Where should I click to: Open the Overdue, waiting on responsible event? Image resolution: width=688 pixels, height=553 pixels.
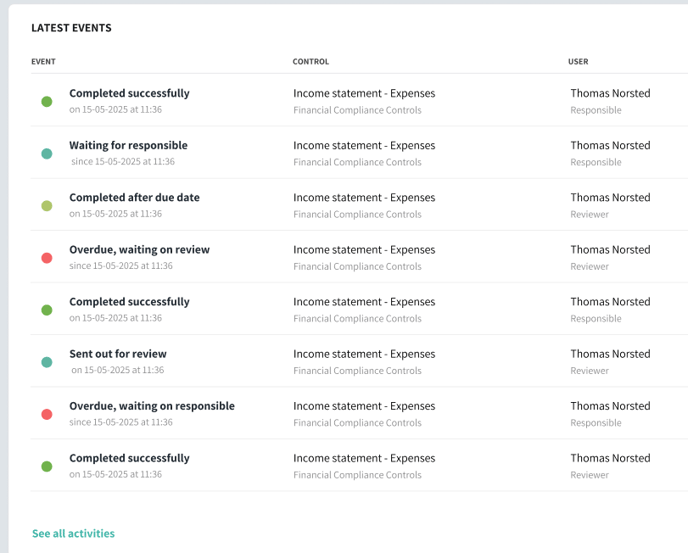click(x=152, y=406)
